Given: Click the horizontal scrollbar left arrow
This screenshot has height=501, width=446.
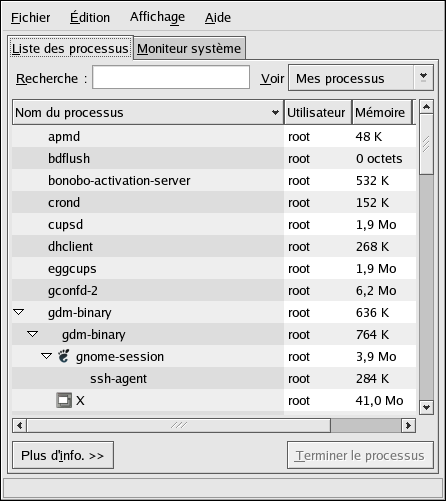Looking at the screenshot, I should 20,425.
